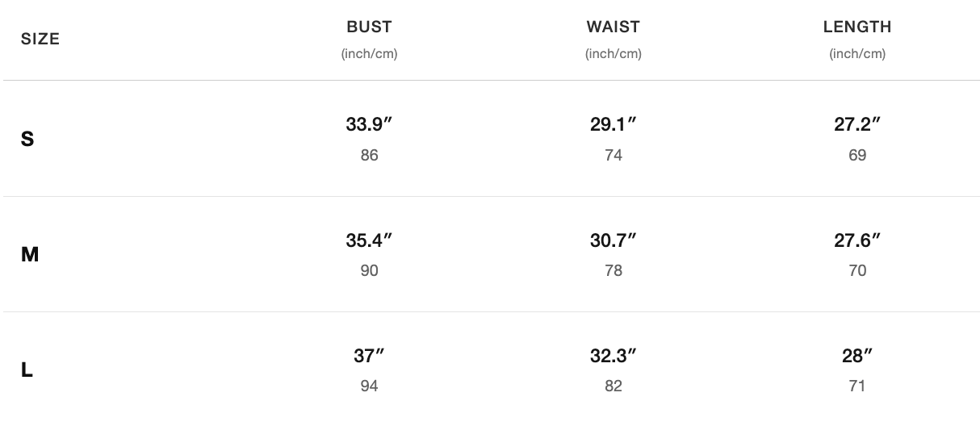Click the 78 cm waist value
The height and width of the screenshot is (426, 980).
pos(614,270)
